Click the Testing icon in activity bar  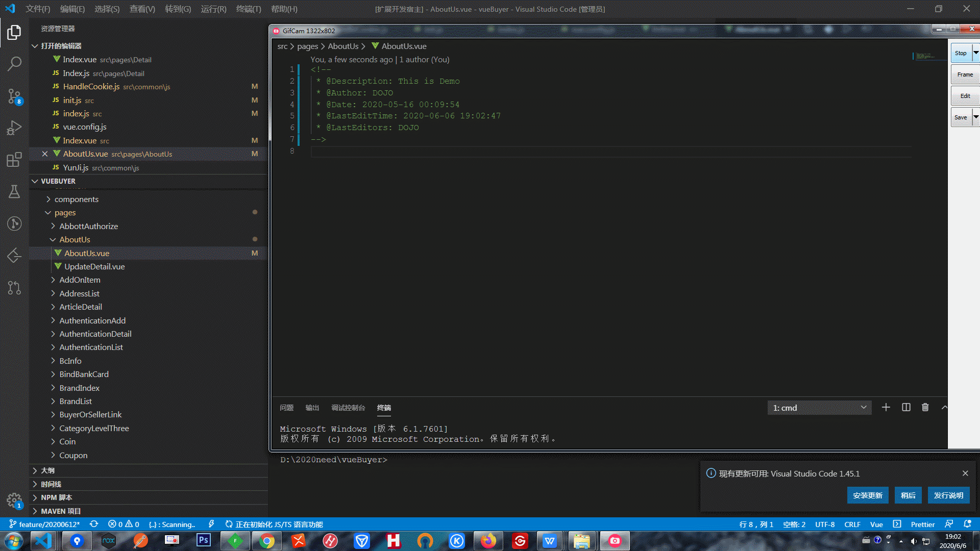pos(15,192)
